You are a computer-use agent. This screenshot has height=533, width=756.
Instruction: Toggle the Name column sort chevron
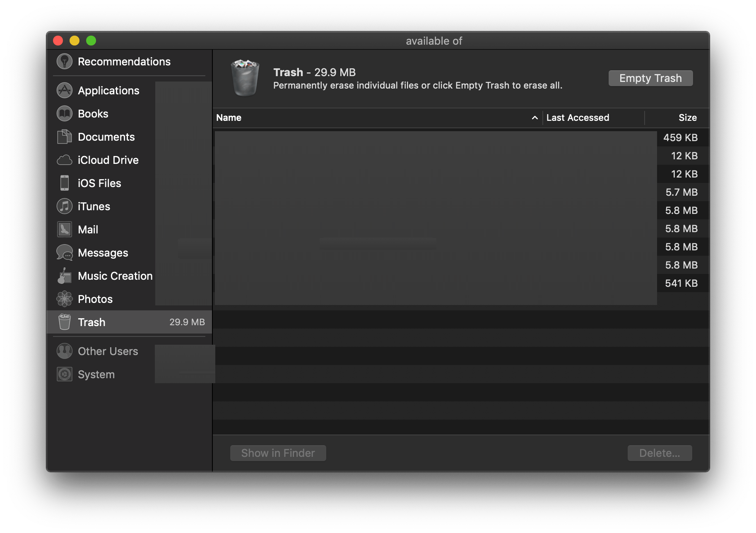534,118
